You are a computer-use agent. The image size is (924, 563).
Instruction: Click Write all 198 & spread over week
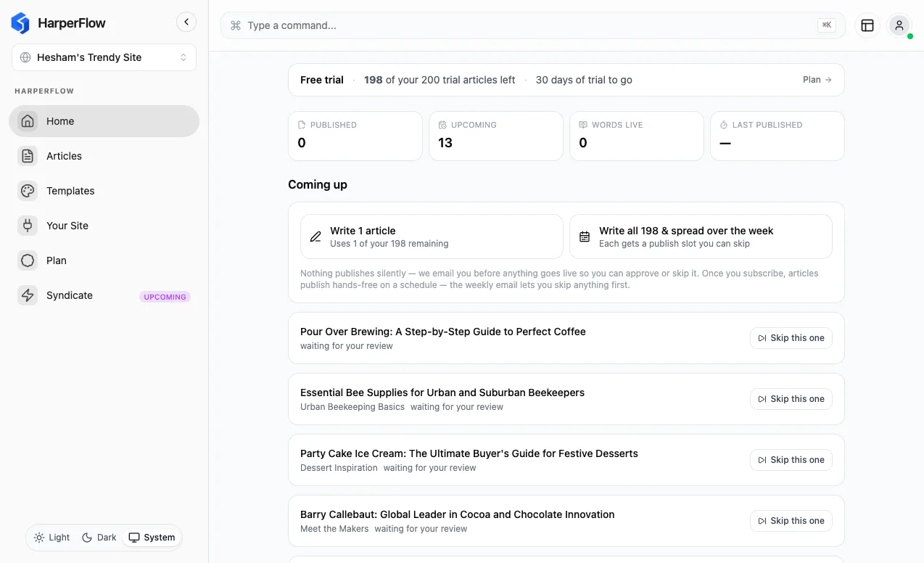pos(701,237)
